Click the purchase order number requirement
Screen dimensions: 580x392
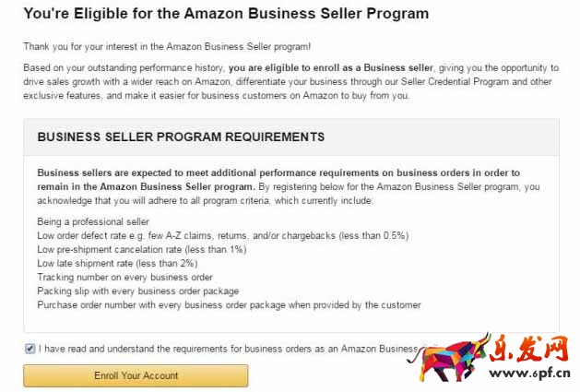tap(229, 304)
